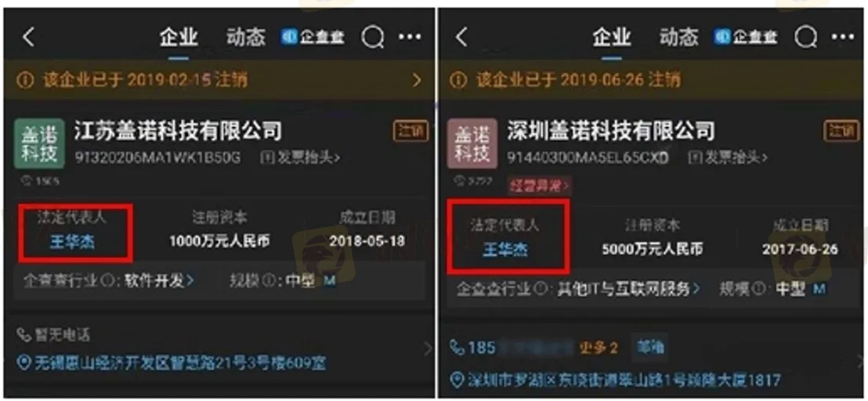Open 发票抬头 for 江苏盖诺科技有限公司
The image size is (868, 401).
pos(301,158)
